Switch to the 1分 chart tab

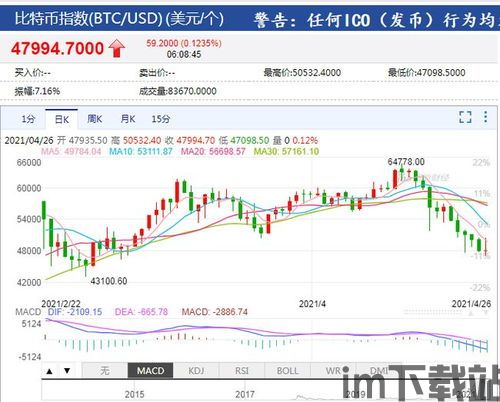pyautogui.click(x=28, y=119)
